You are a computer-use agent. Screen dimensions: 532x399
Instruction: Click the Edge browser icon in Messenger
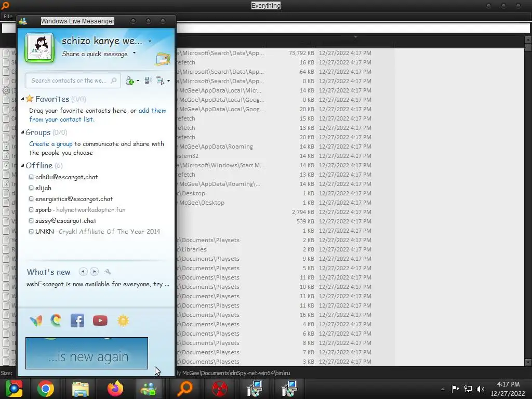tap(56, 321)
